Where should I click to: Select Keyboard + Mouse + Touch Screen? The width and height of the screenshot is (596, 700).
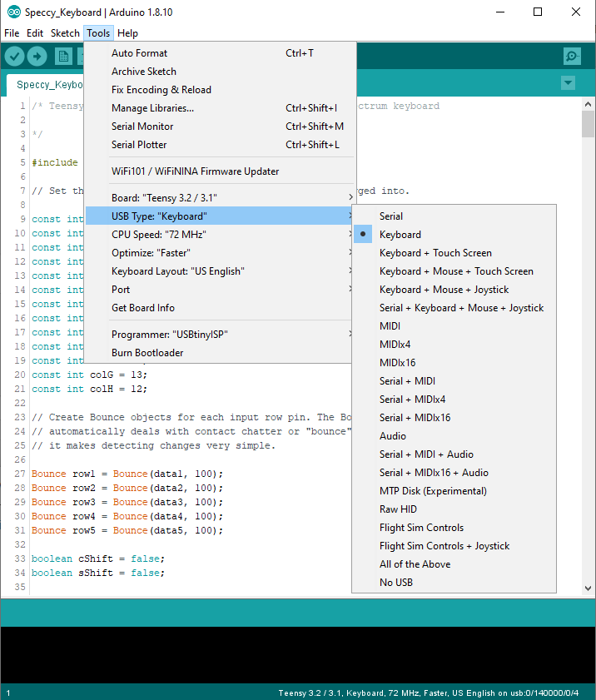pyautogui.click(x=454, y=271)
